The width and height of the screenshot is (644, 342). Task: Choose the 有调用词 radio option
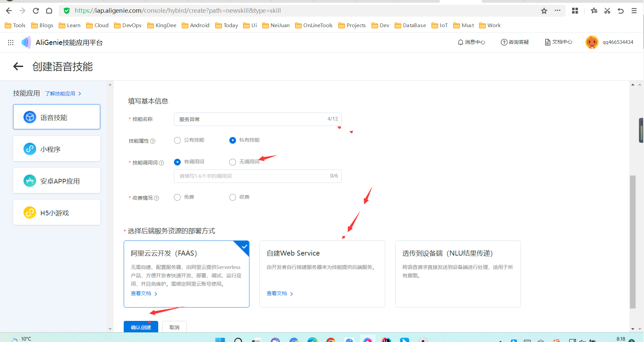pyautogui.click(x=177, y=162)
